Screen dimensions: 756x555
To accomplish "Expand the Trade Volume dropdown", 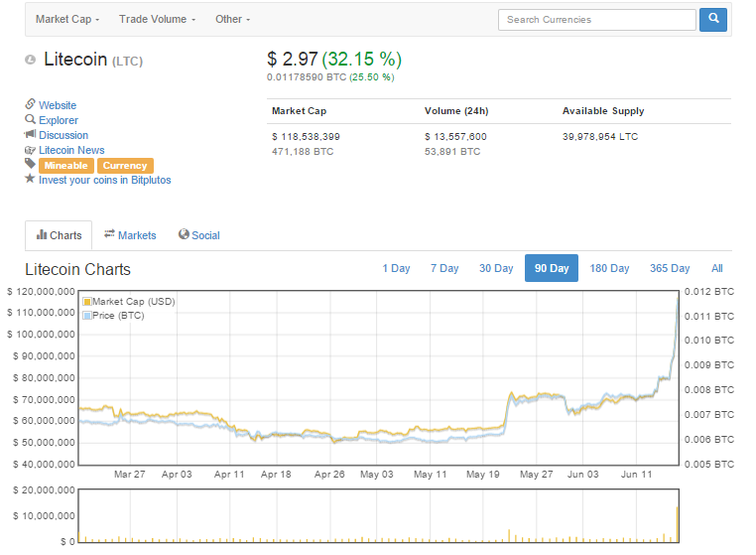I will (157, 19).
